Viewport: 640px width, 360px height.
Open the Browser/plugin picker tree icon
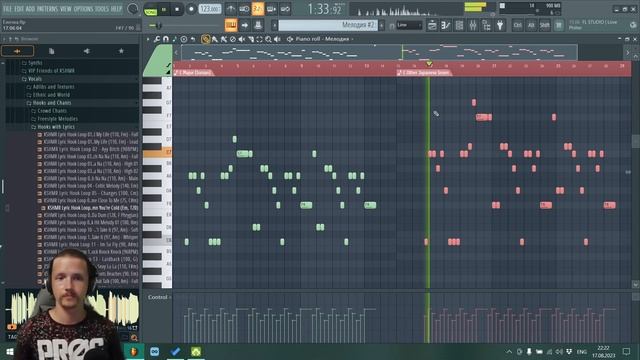(x=486, y=25)
